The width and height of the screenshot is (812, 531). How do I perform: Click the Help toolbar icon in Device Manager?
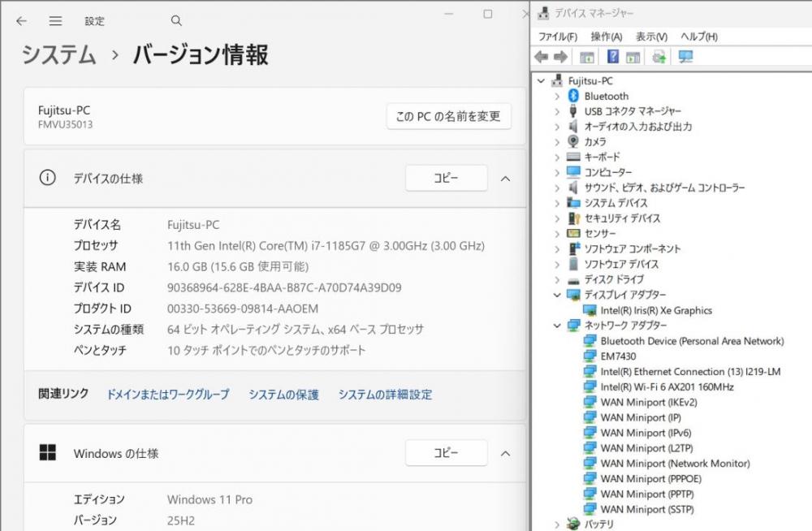613,57
